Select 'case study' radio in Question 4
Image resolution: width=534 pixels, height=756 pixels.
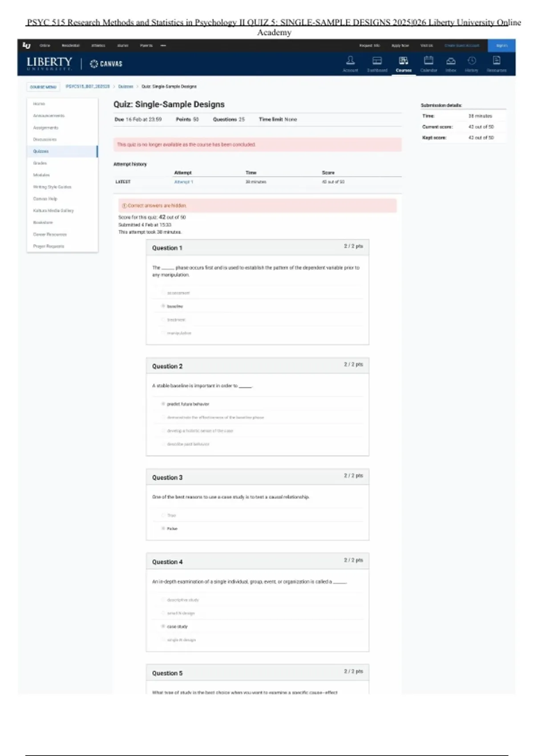(x=163, y=626)
